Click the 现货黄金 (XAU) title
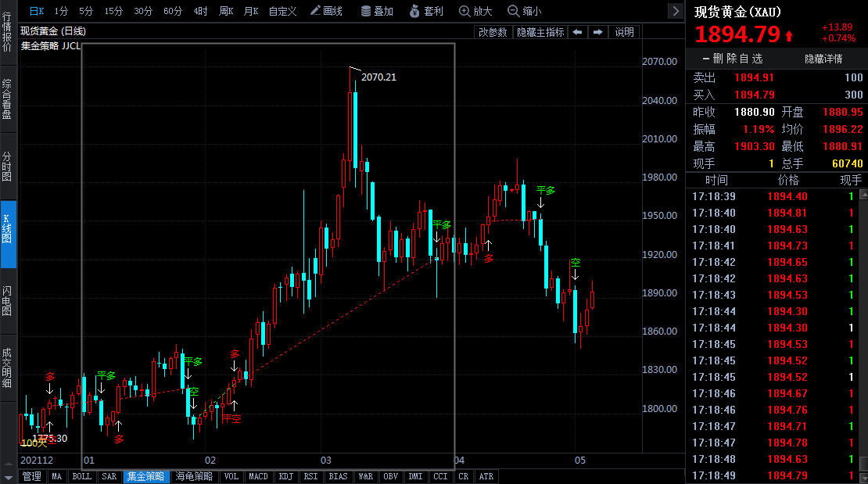The width and height of the screenshot is (868, 484). (x=737, y=13)
